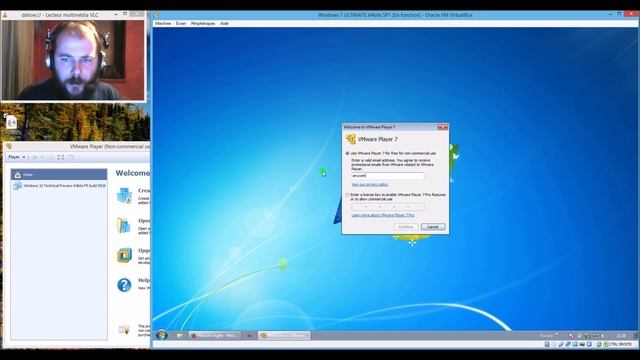
Task: Open the Machine menu in VirtualBox
Action: coord(163,23)
